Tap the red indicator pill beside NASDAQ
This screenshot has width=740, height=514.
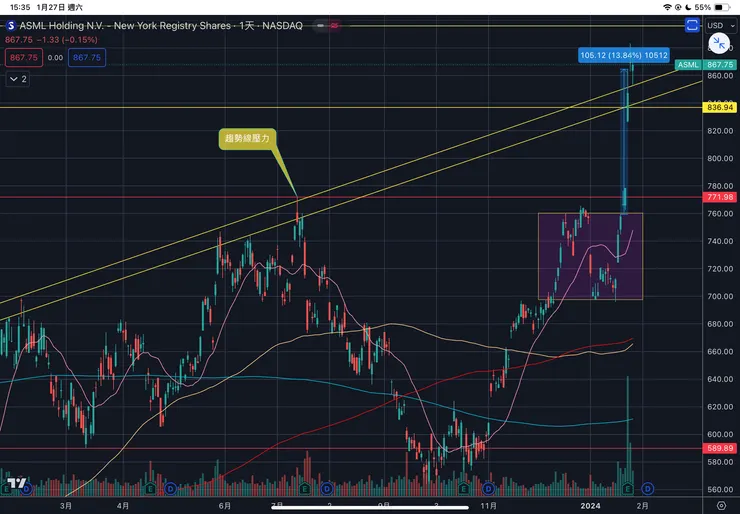pyautogui.click(x=335, y=25)
